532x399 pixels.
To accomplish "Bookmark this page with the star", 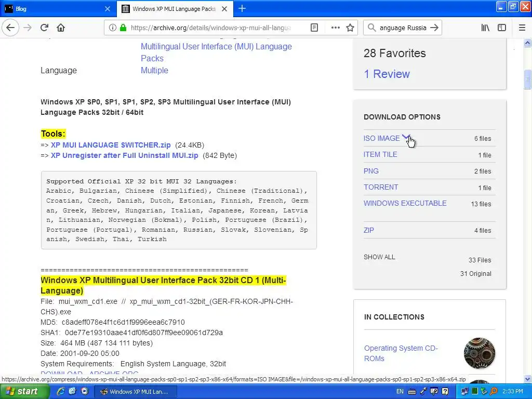I will [x=350, y=28].
